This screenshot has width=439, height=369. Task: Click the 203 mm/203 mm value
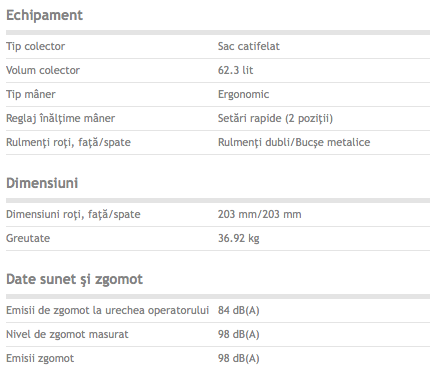260,214
